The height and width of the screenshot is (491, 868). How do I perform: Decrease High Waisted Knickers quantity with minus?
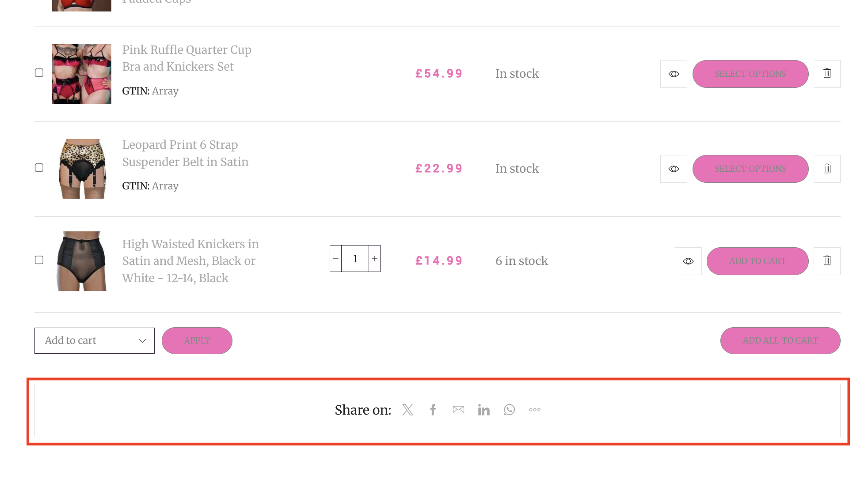[x=336, y=259]
